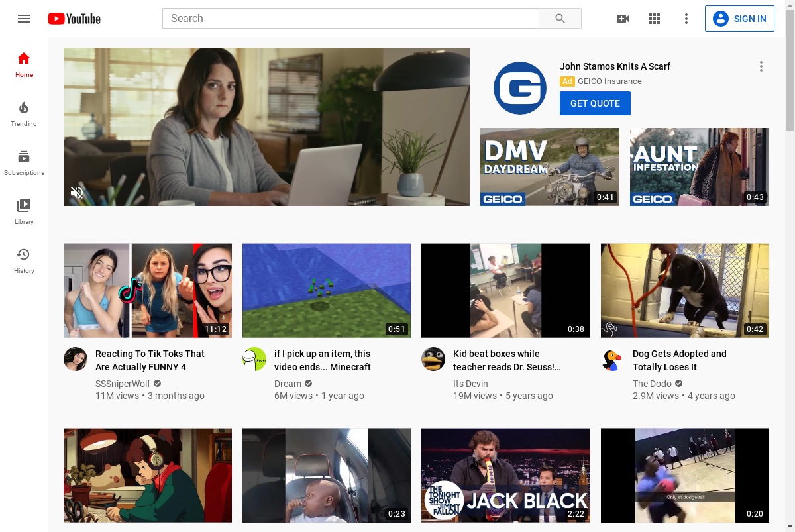Open the hamburger guide menu

(x=24, y=19)
